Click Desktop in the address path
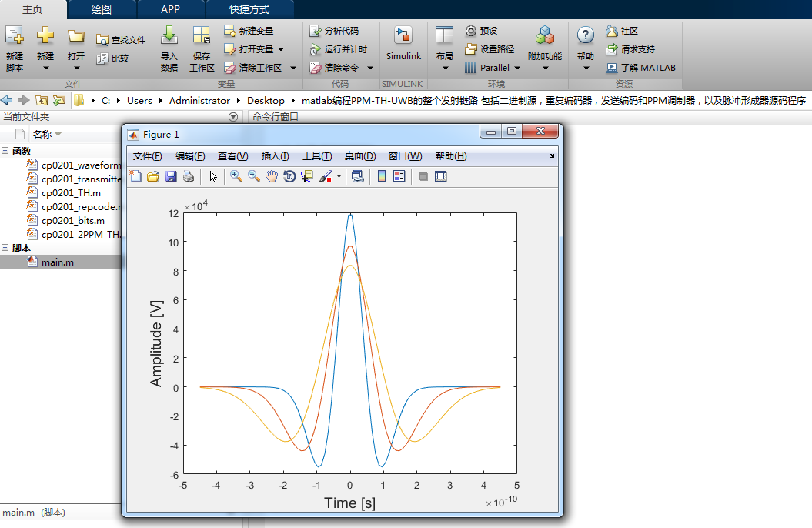 pos(266,100)
